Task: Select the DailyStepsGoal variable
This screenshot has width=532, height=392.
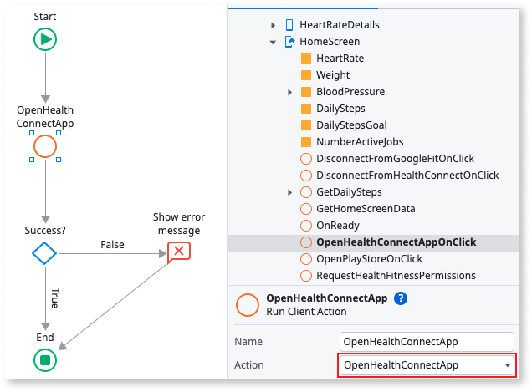Action: pyautogui.click(x=351, y=125)
